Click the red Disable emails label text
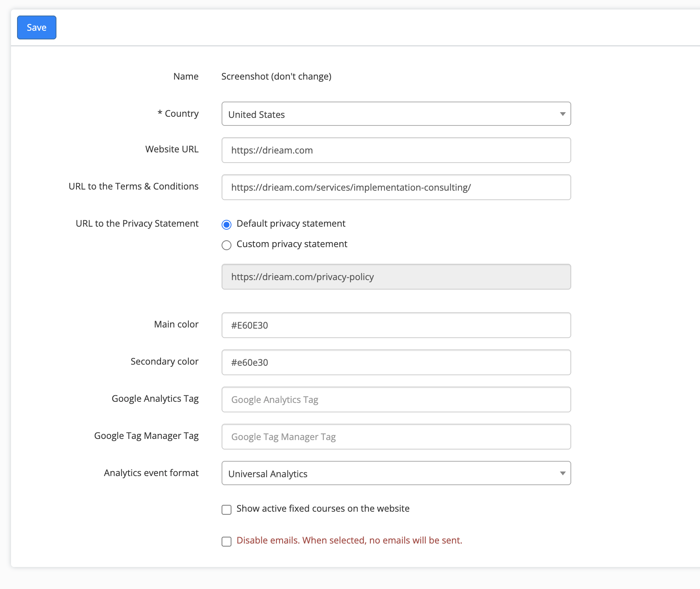This screenshot has width=700, height=589. [x=349, y=540]
